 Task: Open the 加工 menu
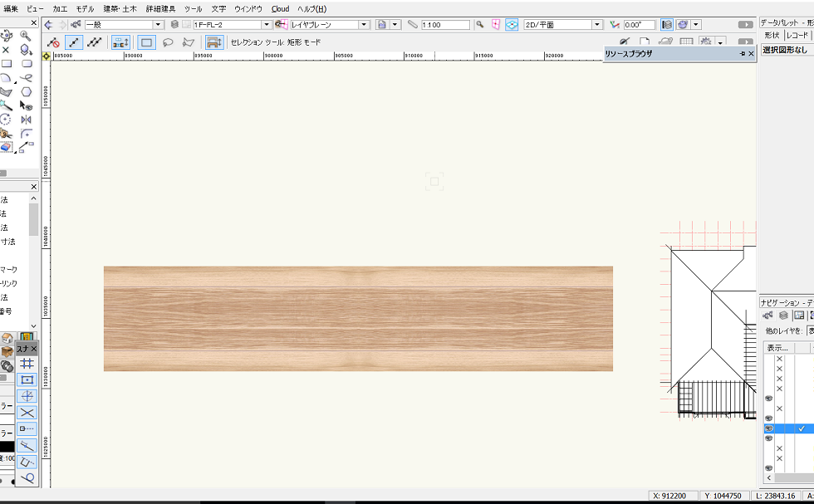point(60,9)
